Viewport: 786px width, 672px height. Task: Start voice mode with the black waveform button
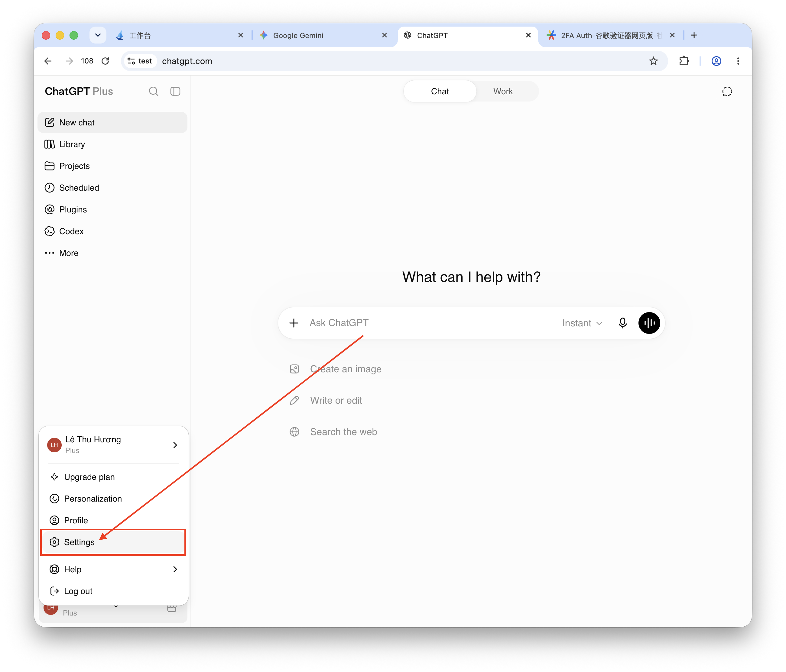coord(649,323)
